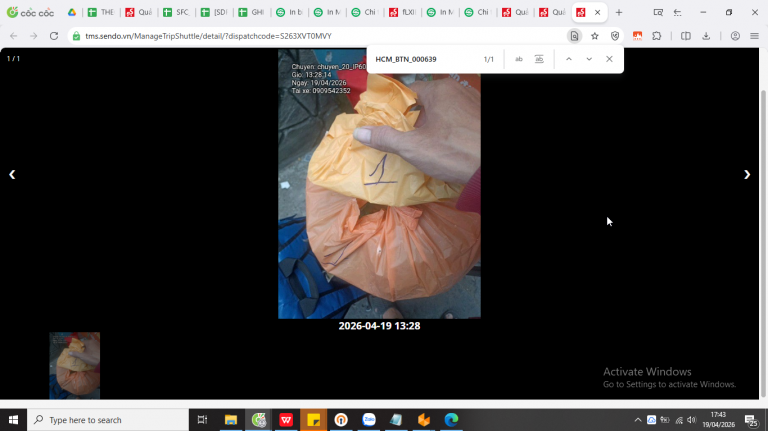Image resolution: width=768 pixels, height=431 pixels.
Task: Close the active browser tab
Action: click(x=598, y=12)
